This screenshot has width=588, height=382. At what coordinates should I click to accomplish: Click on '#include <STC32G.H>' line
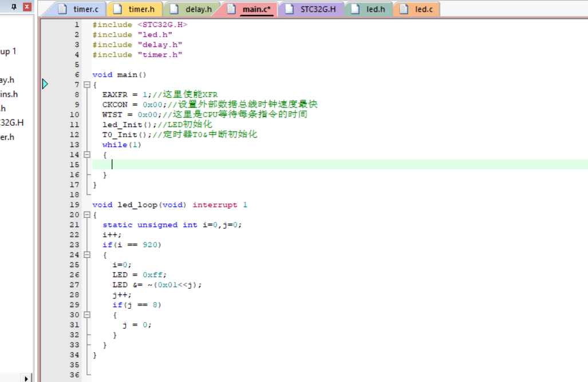(x=140, y=25)
